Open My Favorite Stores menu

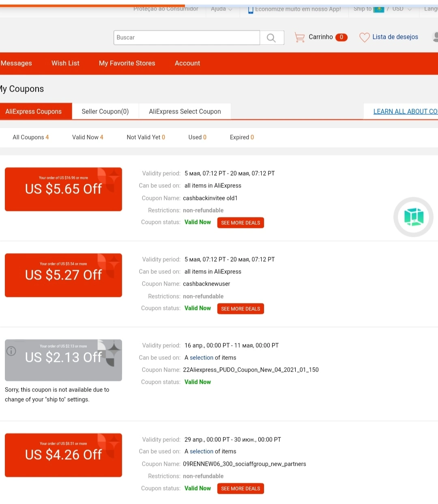(x=127, y=63)
